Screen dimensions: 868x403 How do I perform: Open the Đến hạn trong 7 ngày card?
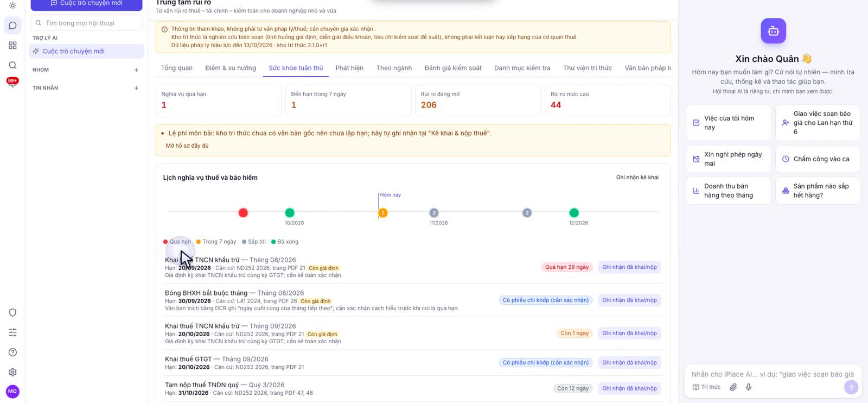click(348, 101)
